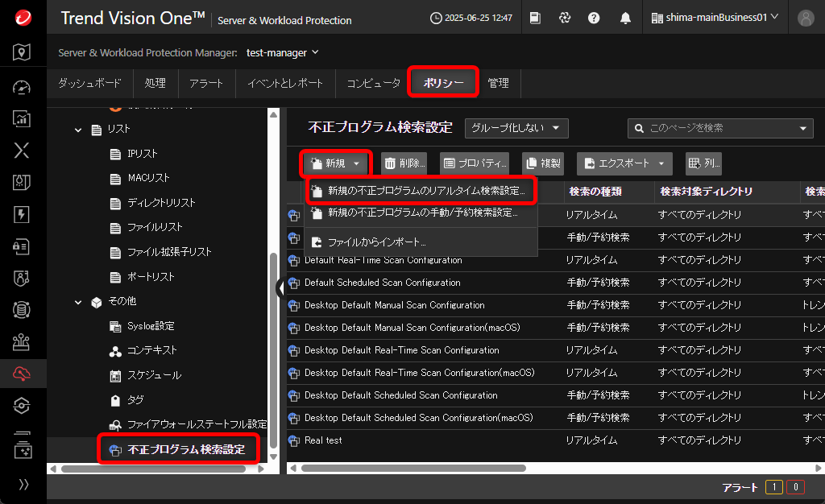Viewport: 825px width, 504px height.
Task: Open the ID card sidebar icon
Action: point(22,246)
